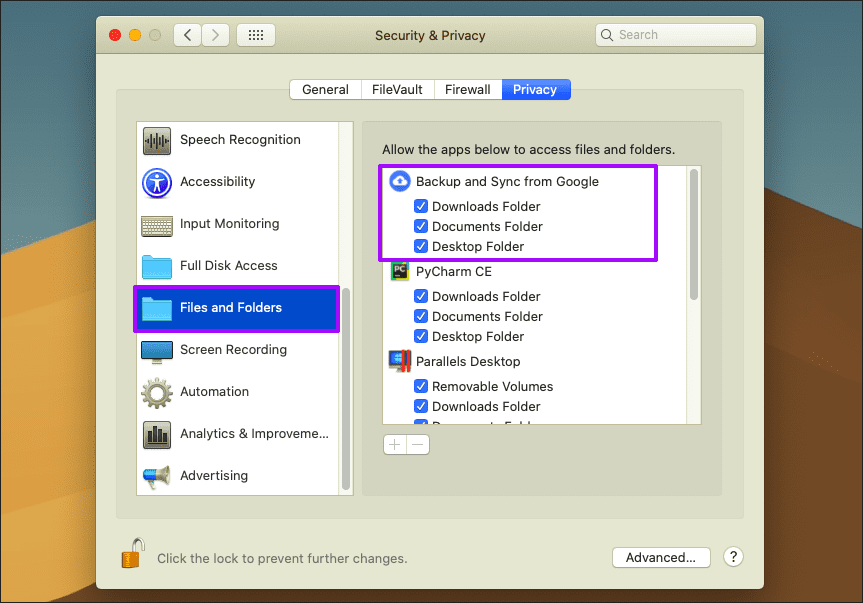The height and width of the screenshot is (603, 863).
Task: Select Full Disk Access category
Action: 238,266
